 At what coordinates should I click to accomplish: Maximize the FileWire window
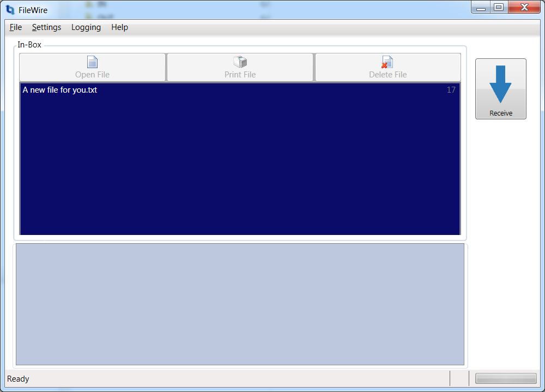click(499, 7)
